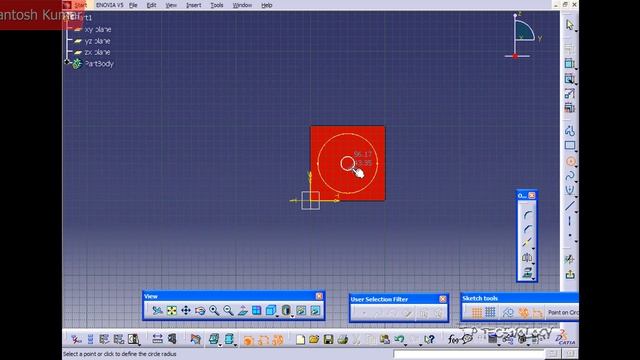Click the status bar command input field
Viewport: 640px width, 360px height.
click(x=469, y=354)
